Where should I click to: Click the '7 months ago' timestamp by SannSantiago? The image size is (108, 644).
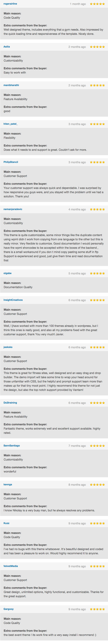[x=77, y=446]
